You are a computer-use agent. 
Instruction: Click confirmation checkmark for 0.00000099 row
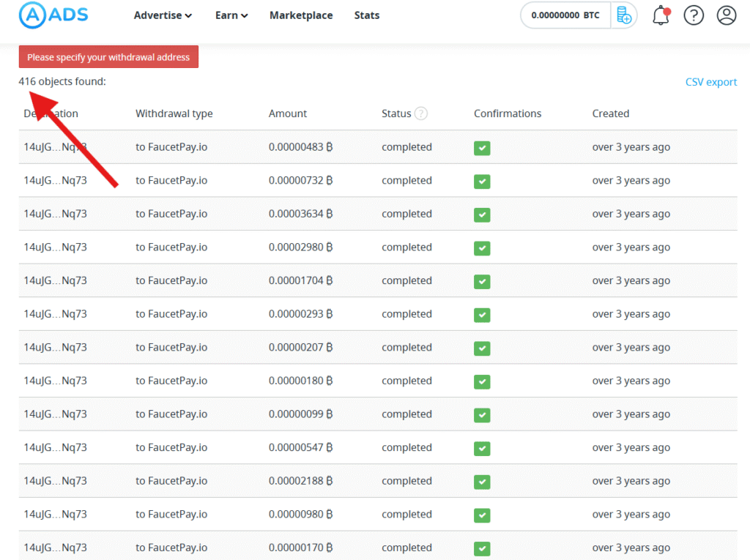pos(482,415)
